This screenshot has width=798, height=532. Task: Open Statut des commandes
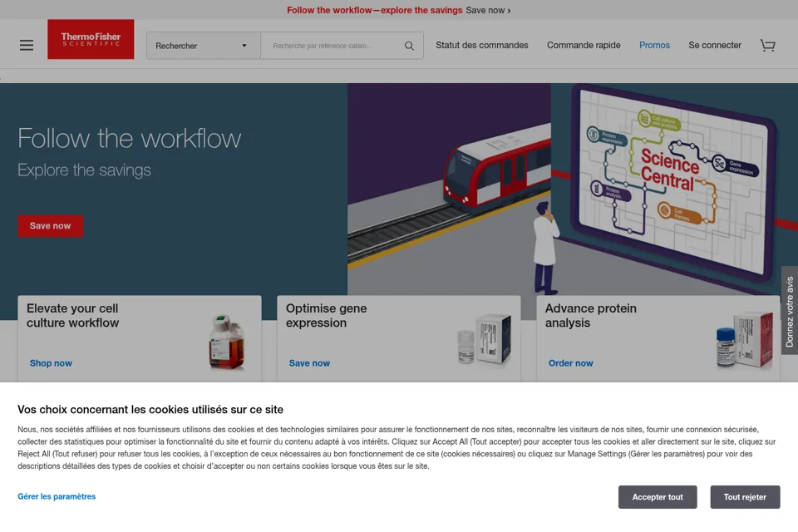tap(482, 46)
